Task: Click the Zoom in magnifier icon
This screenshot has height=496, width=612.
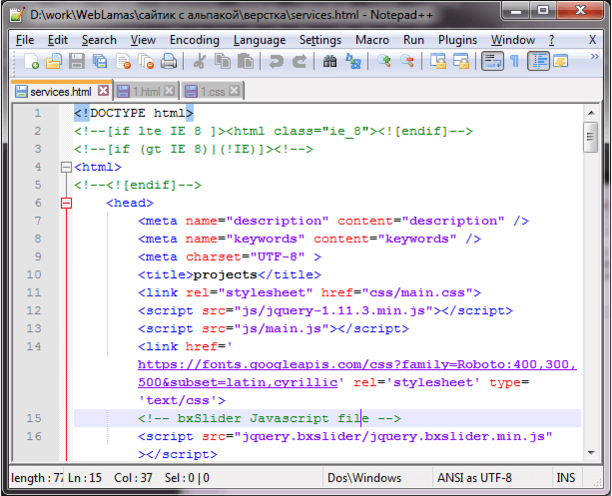Action: click(384, 61)
